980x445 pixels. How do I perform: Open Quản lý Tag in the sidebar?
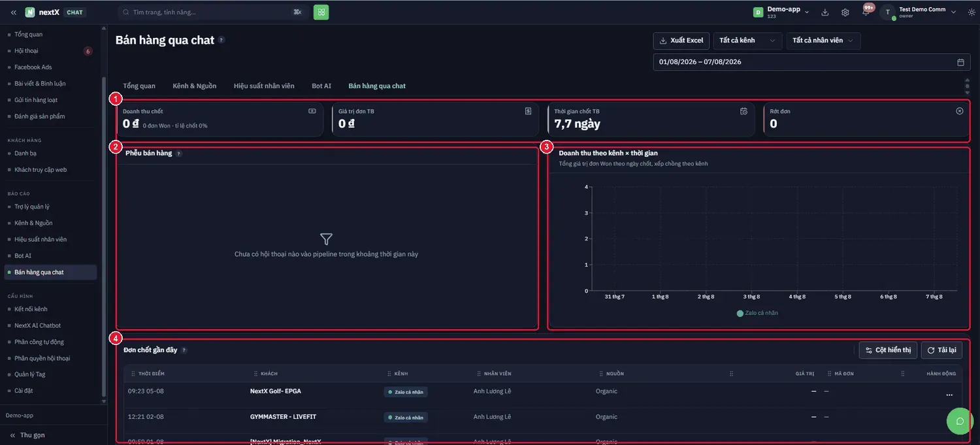coord(50,374)
